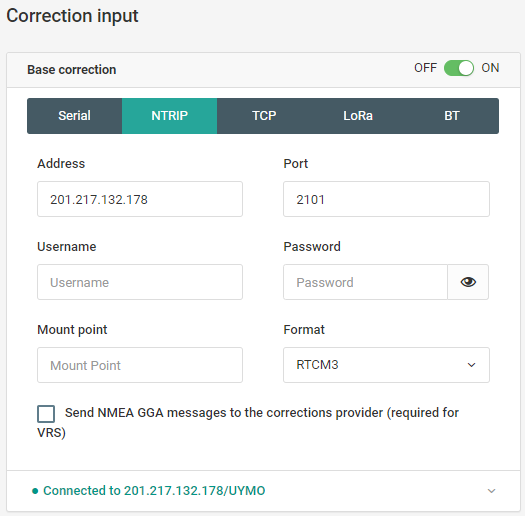Open the TCP correction tab
Image resolution: width=525 pixels, height=516 pixels.
[x=264, y=116]
